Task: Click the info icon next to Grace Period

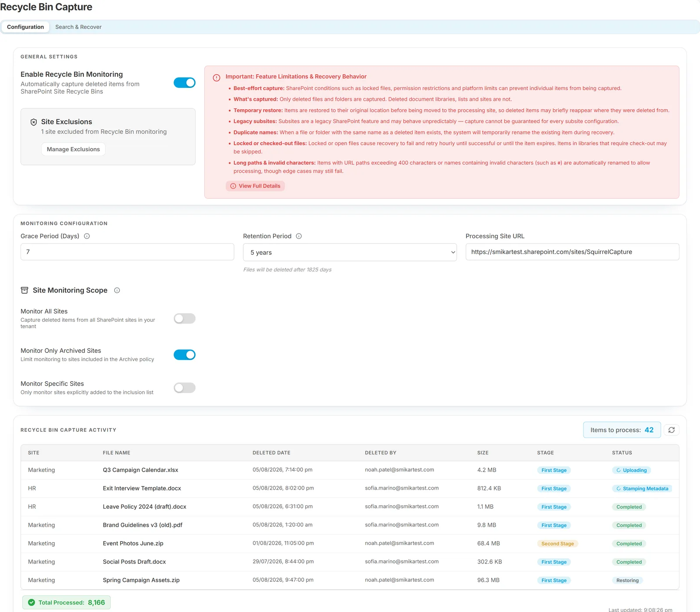Action: (87, 236)
